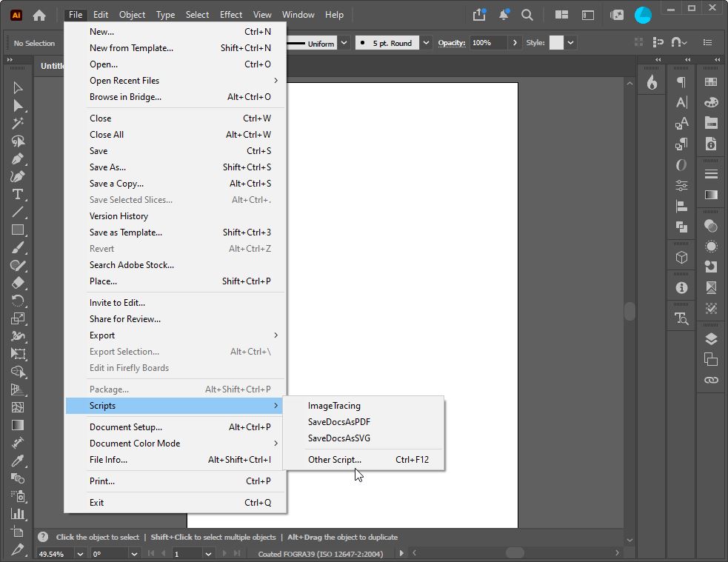
Task: Open the Links panel icon
Action: coord(711,380)
